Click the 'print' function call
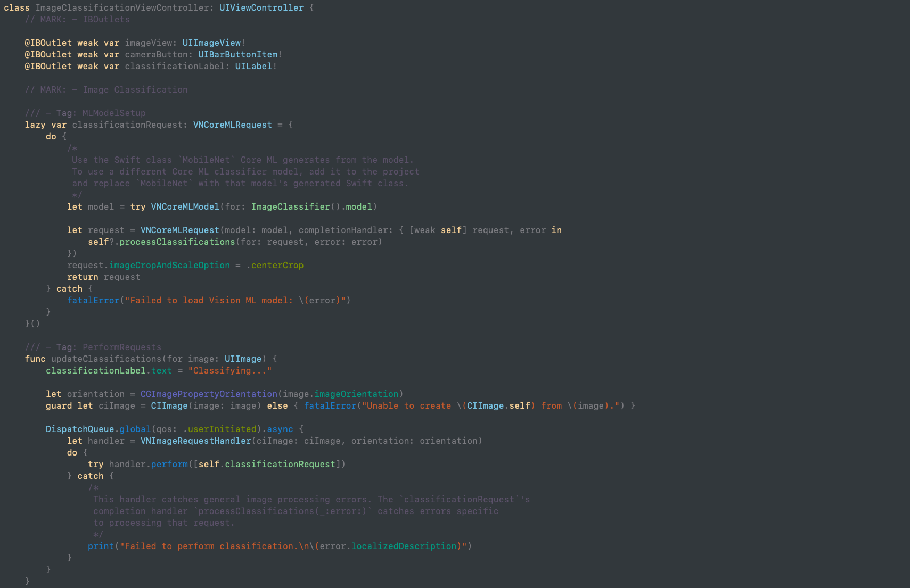The width and height of the screenshot is (910, 588). point(101,546)
